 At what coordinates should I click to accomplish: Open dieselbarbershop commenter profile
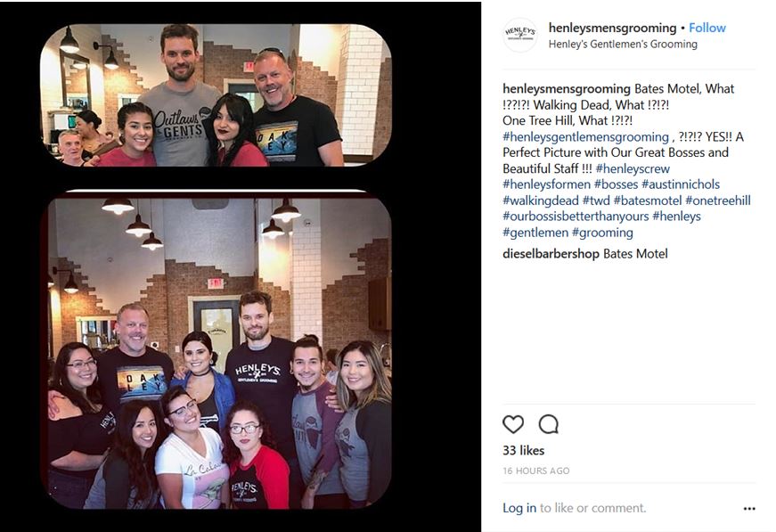(551, 253)
